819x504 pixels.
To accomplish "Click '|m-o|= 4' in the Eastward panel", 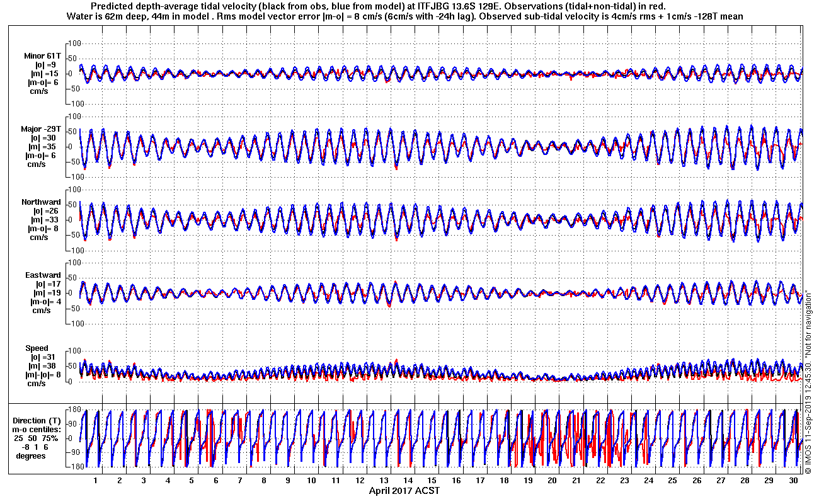I will [x=46, y=302].
